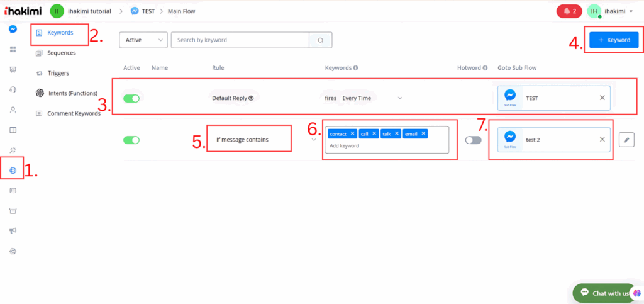
Task: Open the dashboard grid icon in sidebar
Action: pos(13,49)
